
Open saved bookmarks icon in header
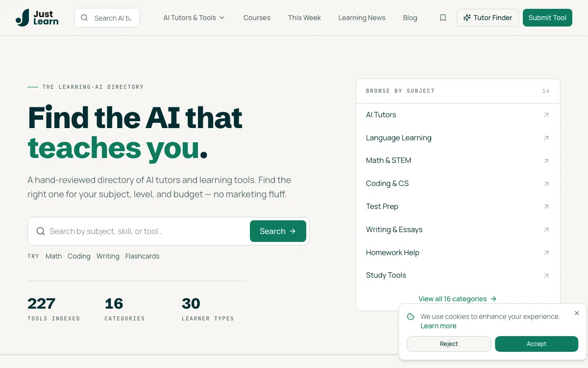443,18
